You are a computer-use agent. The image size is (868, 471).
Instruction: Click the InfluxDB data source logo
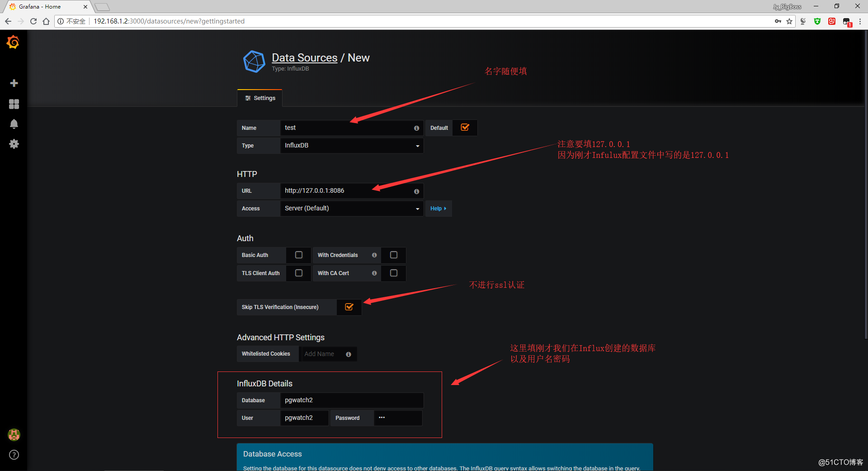coord(254,62)
